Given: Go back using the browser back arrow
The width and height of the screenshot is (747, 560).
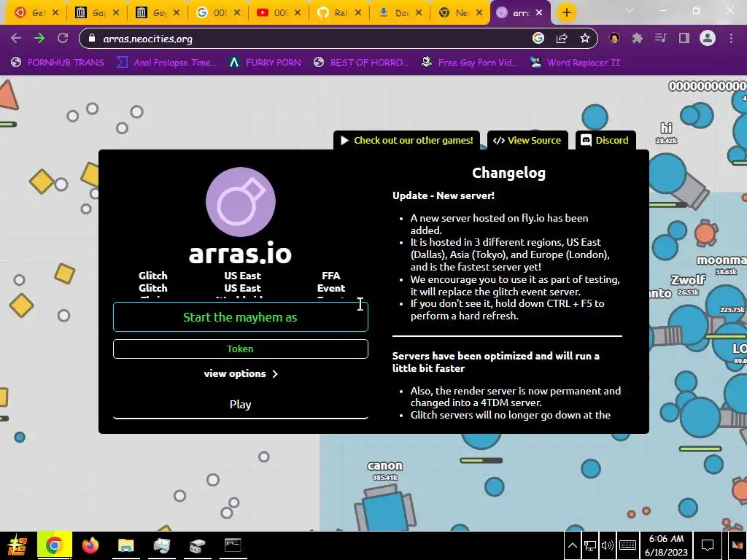Looking at the screenshot, I should [16, 38].
